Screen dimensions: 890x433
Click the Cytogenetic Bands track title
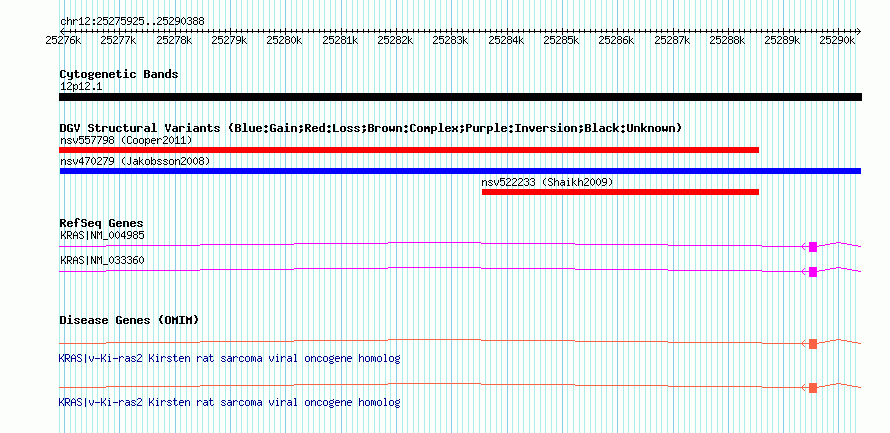click(119, 74)
